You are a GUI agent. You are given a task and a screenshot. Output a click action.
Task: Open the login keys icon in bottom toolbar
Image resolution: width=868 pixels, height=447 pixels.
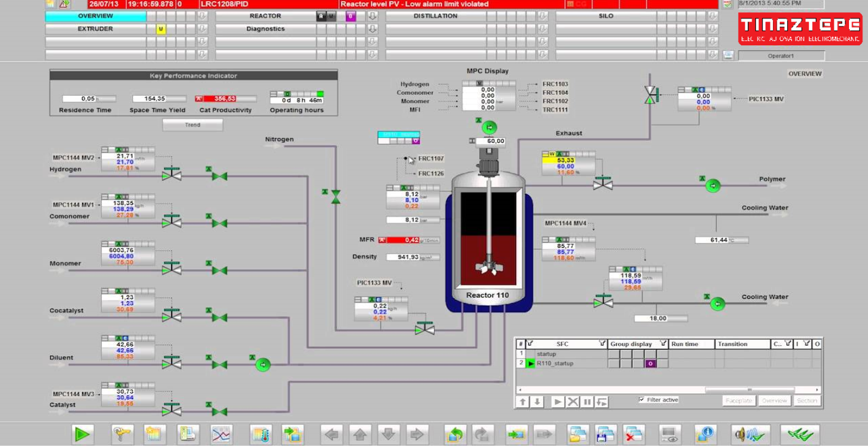click(x=122, y=435)
